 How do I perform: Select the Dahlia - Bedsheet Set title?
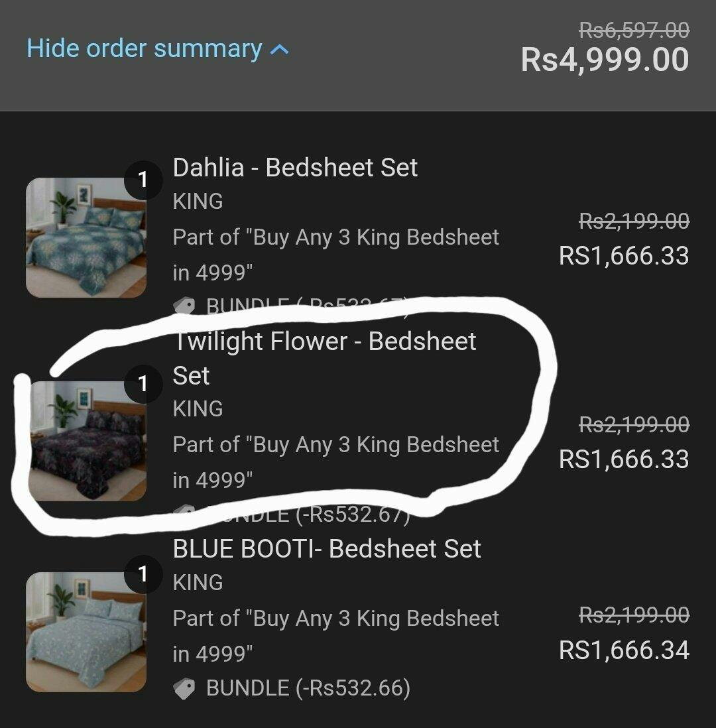tap(295, 168)
